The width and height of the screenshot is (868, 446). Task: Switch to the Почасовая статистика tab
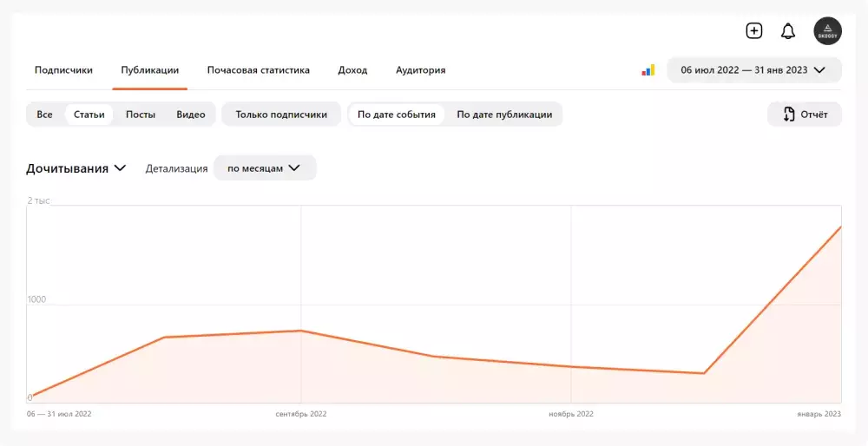pos(258,70)
